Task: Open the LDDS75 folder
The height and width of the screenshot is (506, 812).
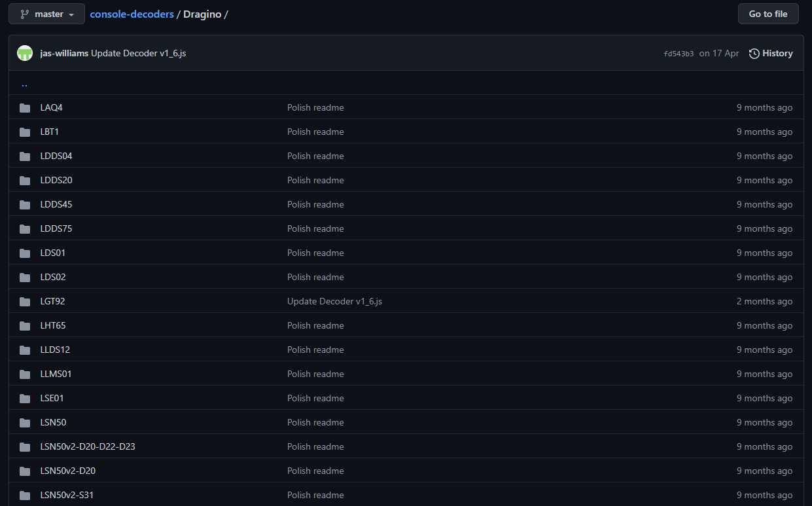Action: (x=56, y=228)
